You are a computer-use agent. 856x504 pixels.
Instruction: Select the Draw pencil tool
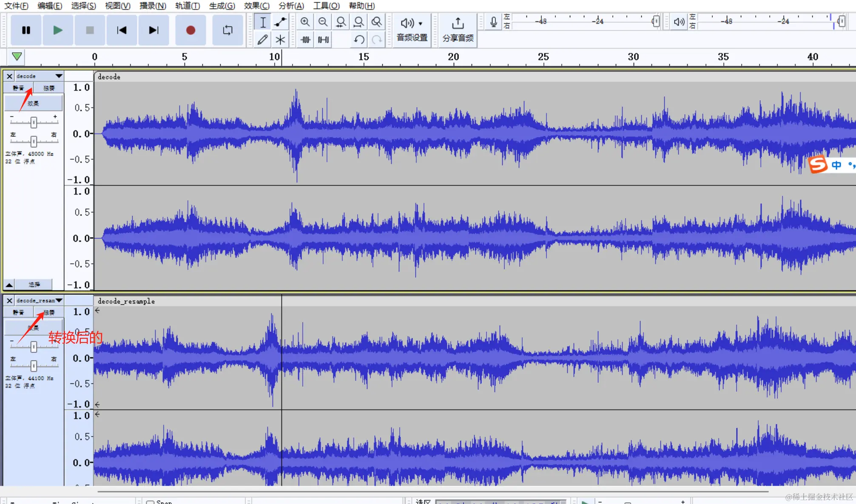click(x=262, y=40)
